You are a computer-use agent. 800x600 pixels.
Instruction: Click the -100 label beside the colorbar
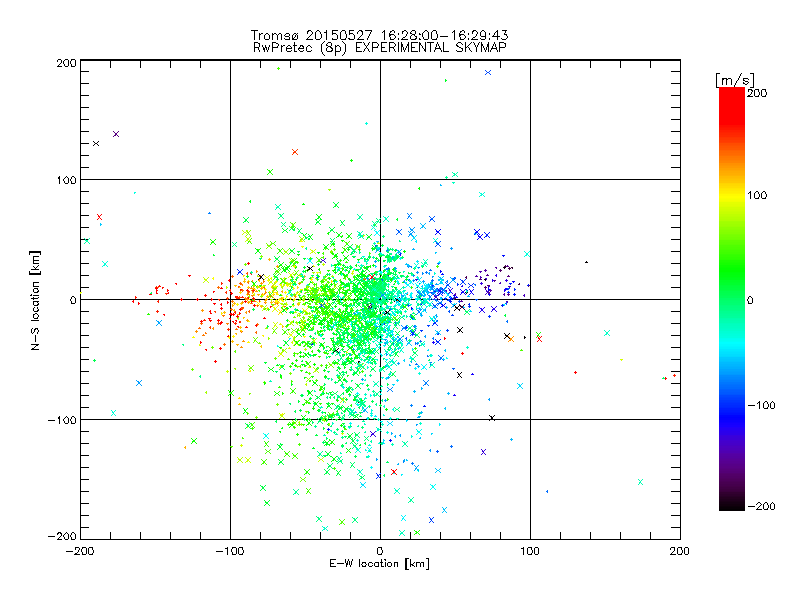762,406
